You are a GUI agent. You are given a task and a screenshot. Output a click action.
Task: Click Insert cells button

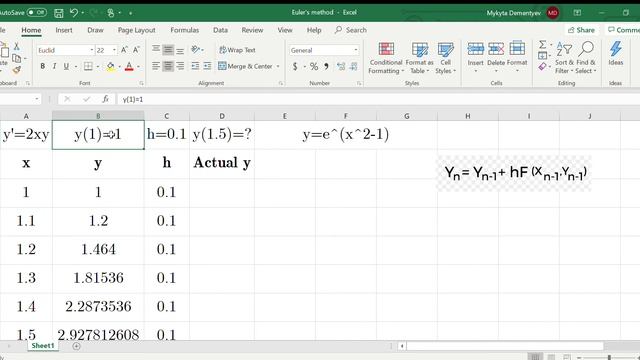[x=475, y=57]
